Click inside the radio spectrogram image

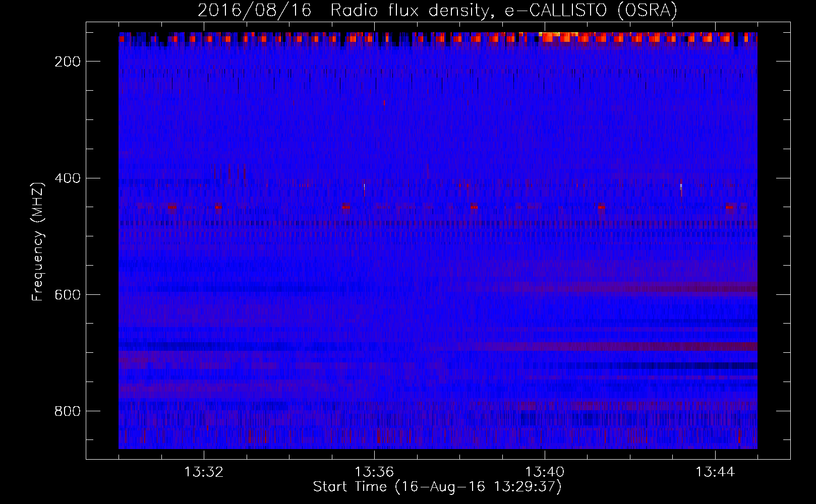[x=438, y=240]
